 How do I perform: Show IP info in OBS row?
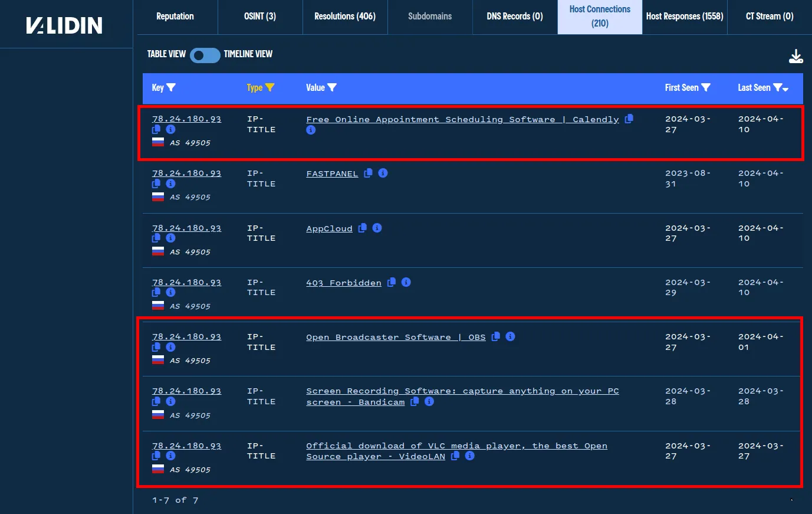(170, 347)
